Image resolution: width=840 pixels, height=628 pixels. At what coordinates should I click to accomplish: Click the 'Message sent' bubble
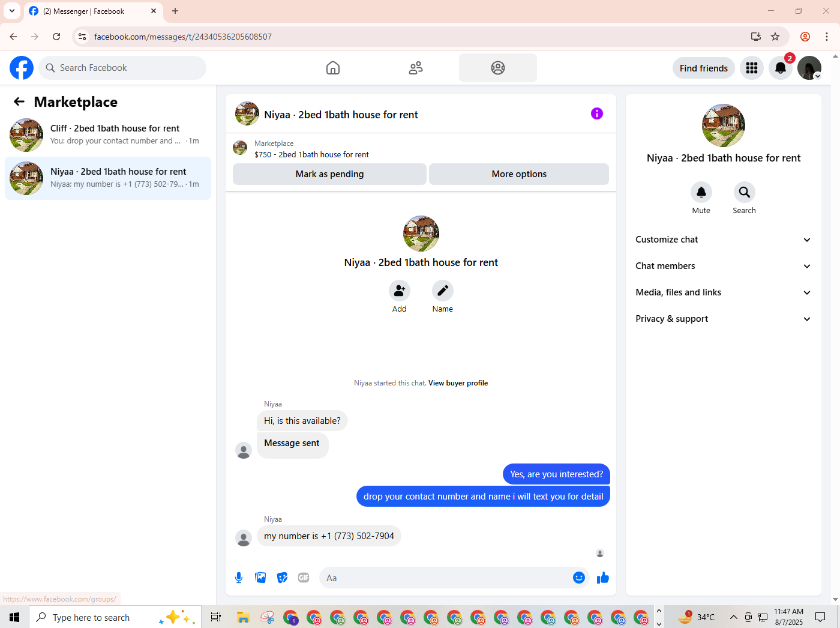pos(292,445)
